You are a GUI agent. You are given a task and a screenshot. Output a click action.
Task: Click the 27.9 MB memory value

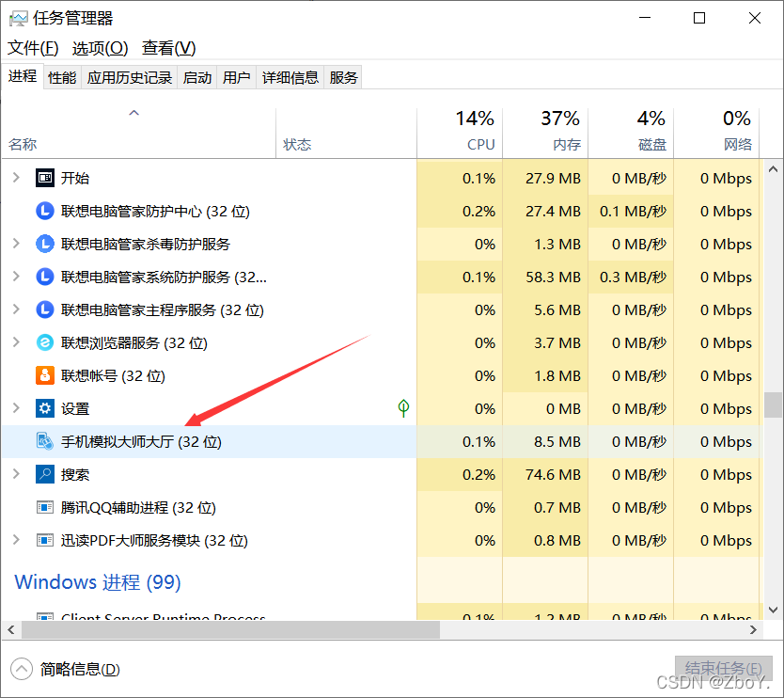point(553,178)
